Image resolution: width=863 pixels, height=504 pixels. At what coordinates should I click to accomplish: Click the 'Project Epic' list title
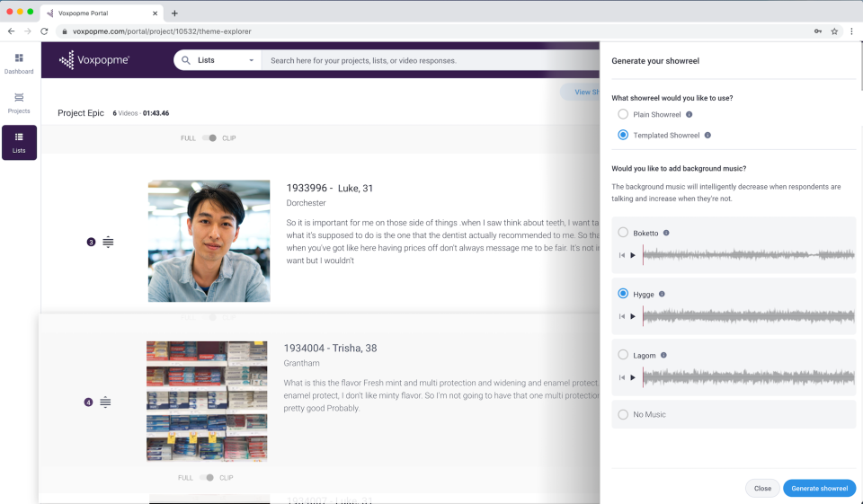[x=81, y=113]
